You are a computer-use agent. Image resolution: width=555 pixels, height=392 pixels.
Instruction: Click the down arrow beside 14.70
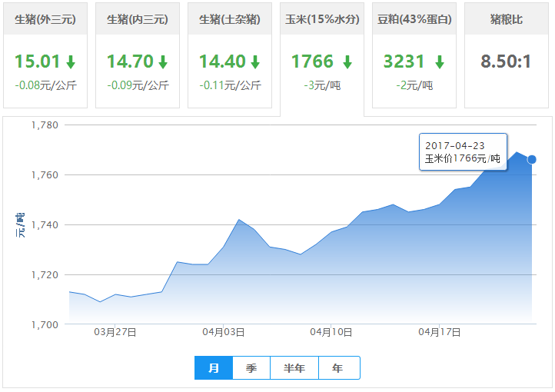163,62
